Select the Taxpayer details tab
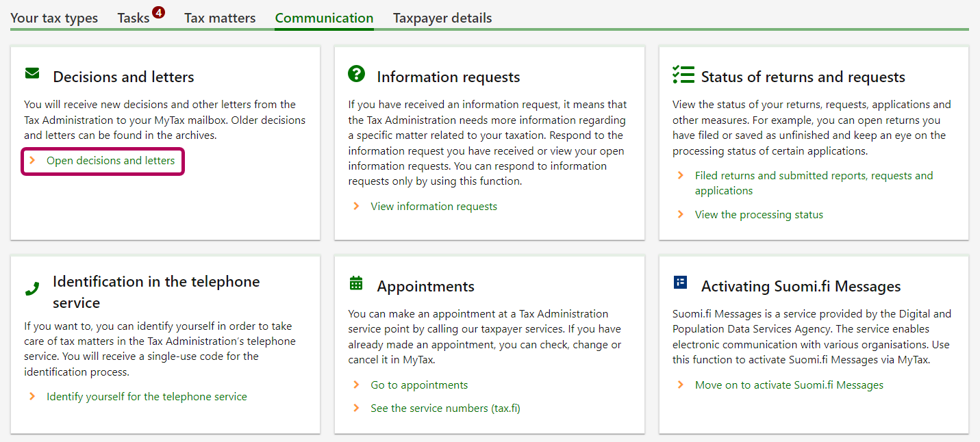This screenshot has width=980, height=442. [442, 18]
